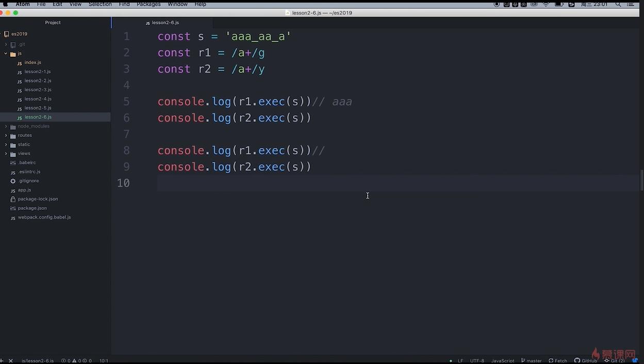The width and height of the screenshot is (644, 364).
Task: Click the '// aaa' comment
Action: [x=332, y=101]
